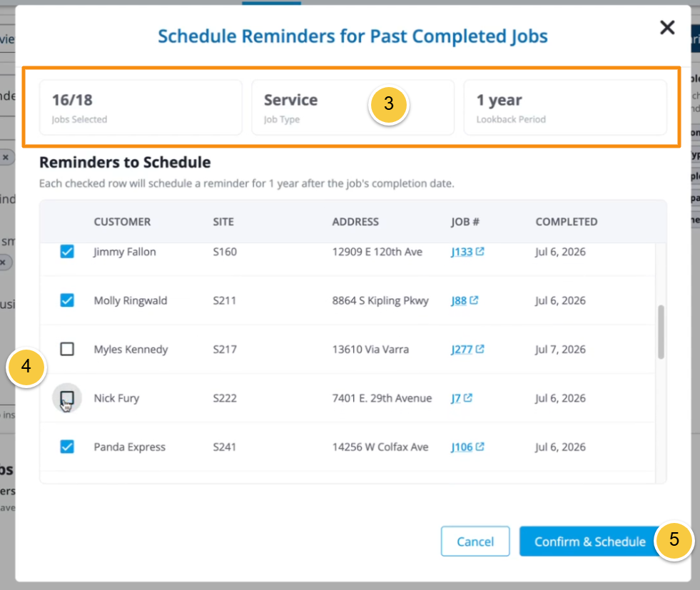
Task: Open external link icon next to J88
Action: click(474, 300)
